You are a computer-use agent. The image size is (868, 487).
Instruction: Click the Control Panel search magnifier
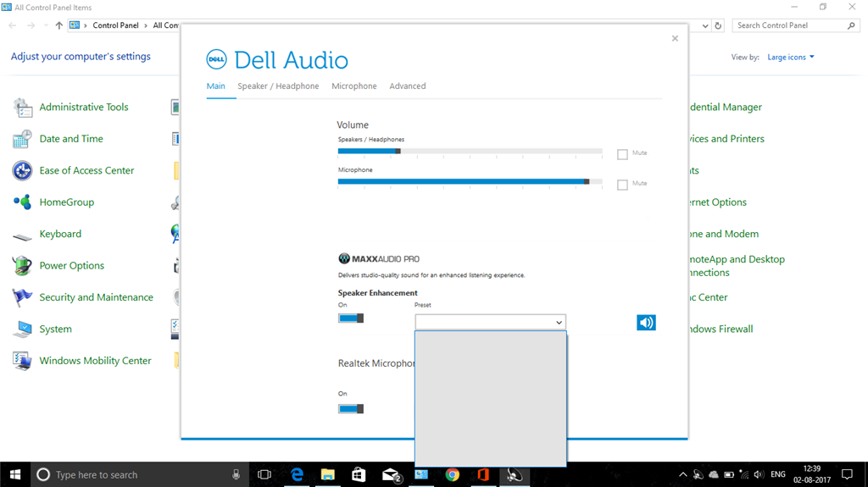pos(851,25)
